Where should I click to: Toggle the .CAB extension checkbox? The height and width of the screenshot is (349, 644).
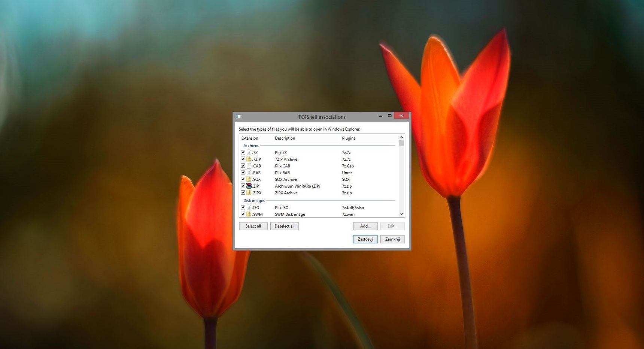243,166
